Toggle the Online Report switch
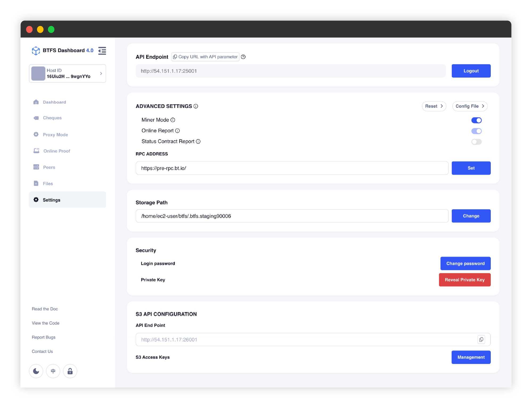532x408 pixels. click(476, 131)
